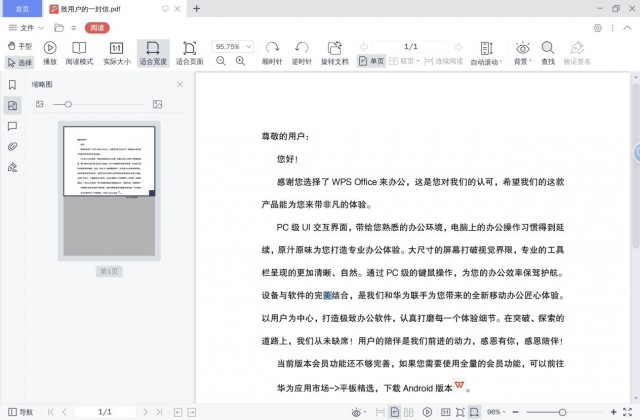This screenshot has width=640, height=420.
Task: Toggle 连续阅读 continuous reading
Action: (443, 61)
